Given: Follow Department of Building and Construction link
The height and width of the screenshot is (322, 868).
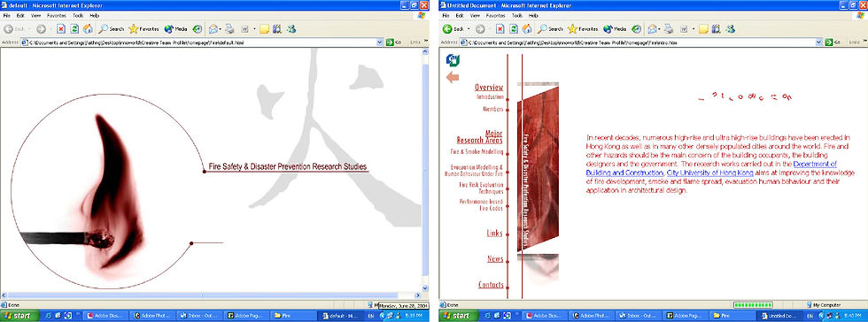Looking at the screenshot, I should tap(711, 169).
